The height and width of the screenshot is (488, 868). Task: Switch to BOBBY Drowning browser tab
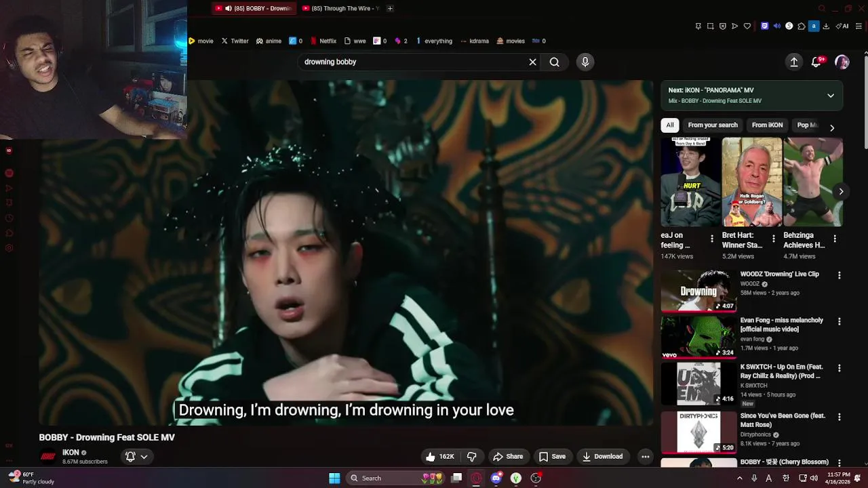pyautogui.click(x=253, y=8)
